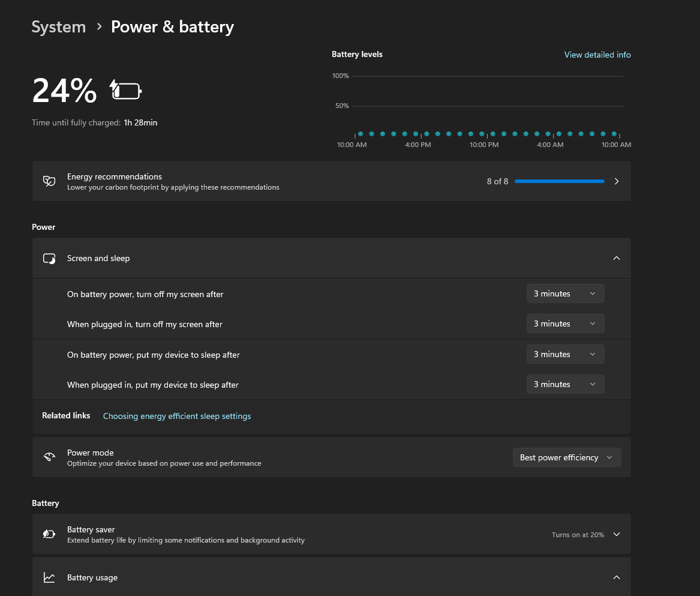700x596 pixels.
Task: Click the Energy recommendations title
Action: [115, 176]
